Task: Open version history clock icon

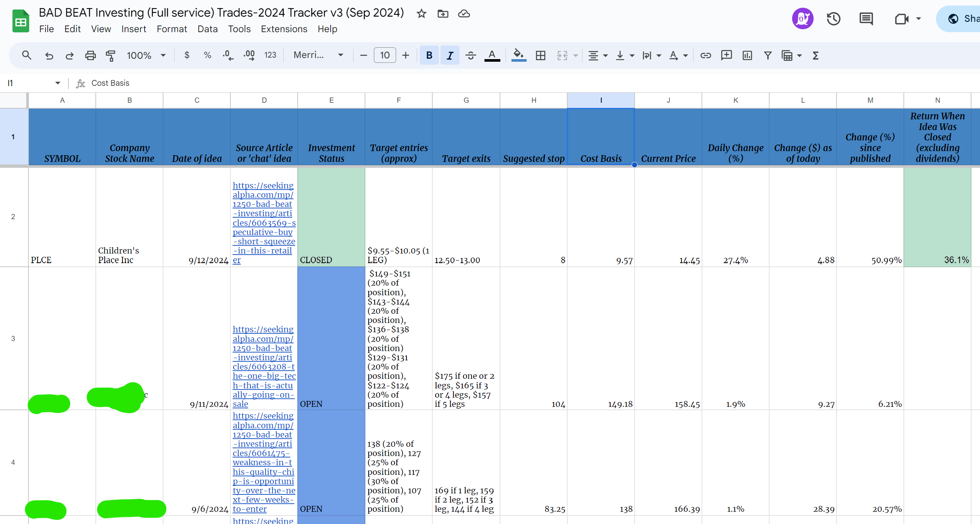Action: pos(833,18)
